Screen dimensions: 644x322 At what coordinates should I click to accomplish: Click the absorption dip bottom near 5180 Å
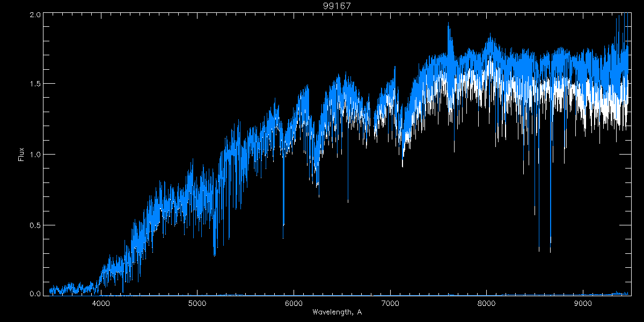(215, 255)
